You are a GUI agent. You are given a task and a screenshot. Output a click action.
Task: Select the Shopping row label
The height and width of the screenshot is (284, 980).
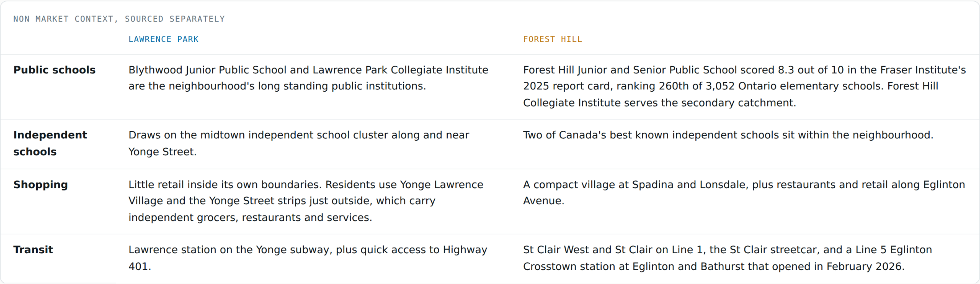click(41, 185)
